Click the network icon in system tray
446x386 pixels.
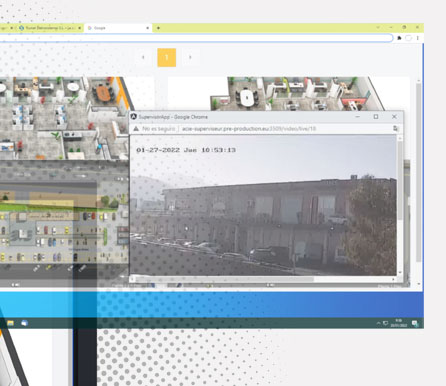click(386, 323)
